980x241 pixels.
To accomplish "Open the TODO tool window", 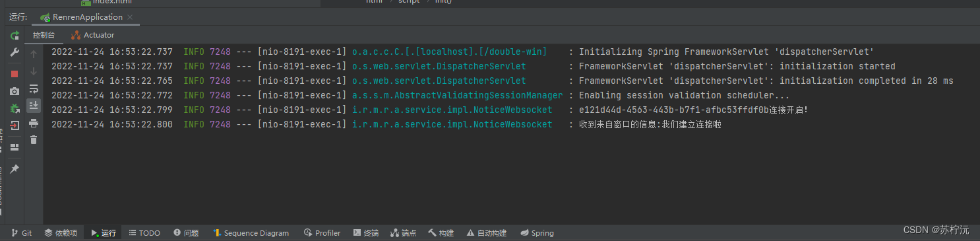I will pos(144,233).
